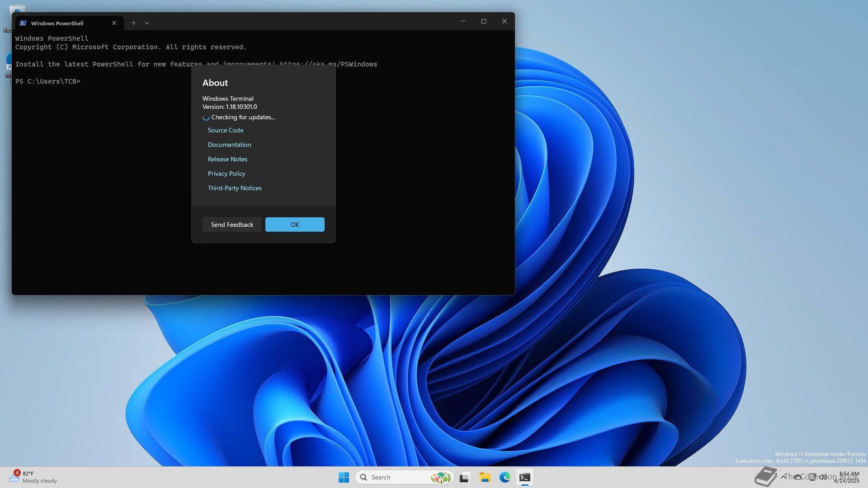Open the Documentation link
The width and height of the screenshot is (868, 488).
coord(229,145)
